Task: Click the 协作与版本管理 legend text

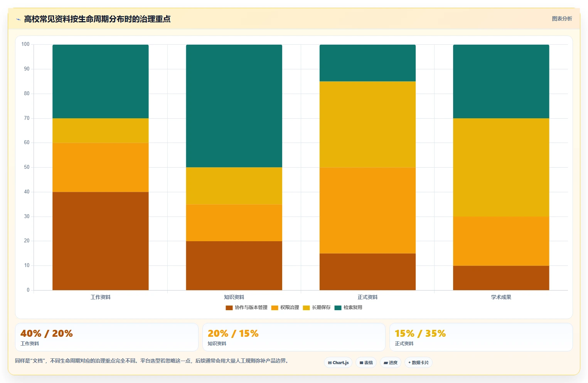Action: tap(251, 307)
